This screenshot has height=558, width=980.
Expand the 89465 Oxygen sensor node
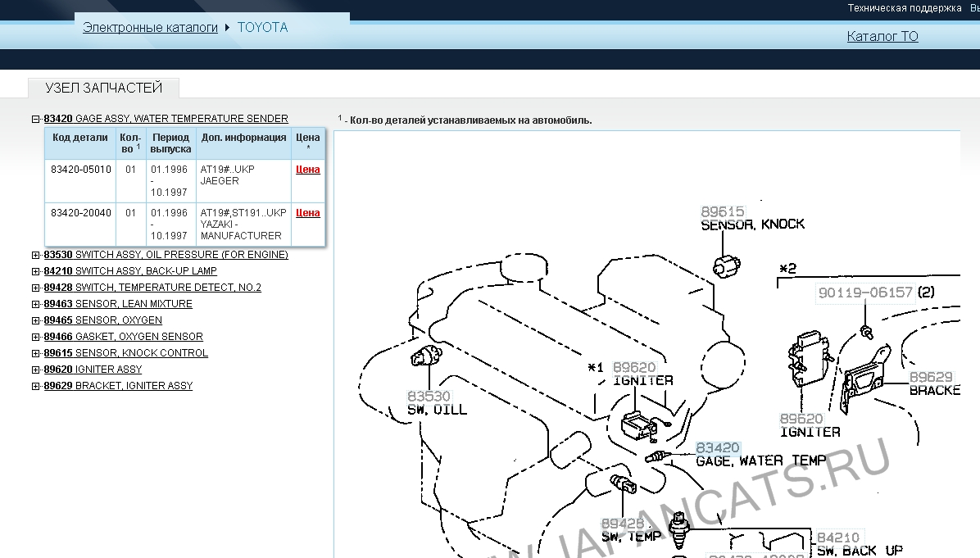pyautogui.click(x=36, y=320)
